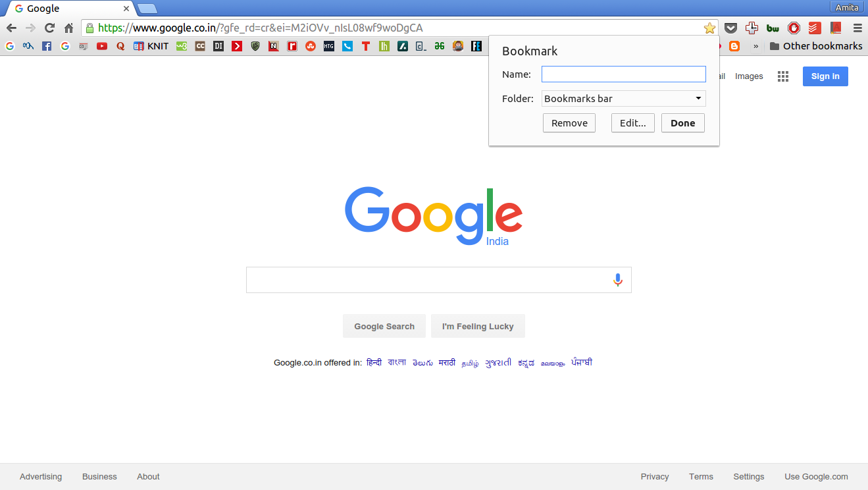The width and height of the screenshot is (868, 490).
Task: Click the bookmark Name input field
Action: (x=623, y=74)
